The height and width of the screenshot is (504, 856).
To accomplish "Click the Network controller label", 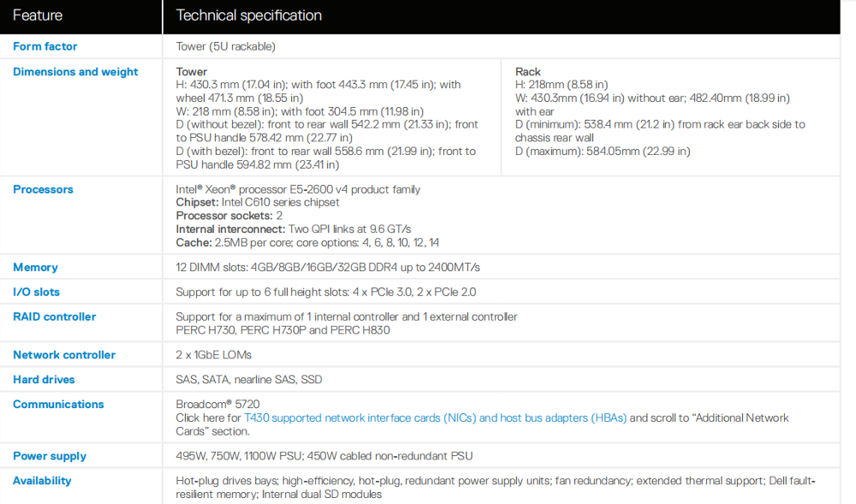I will [x=64, y=354].
